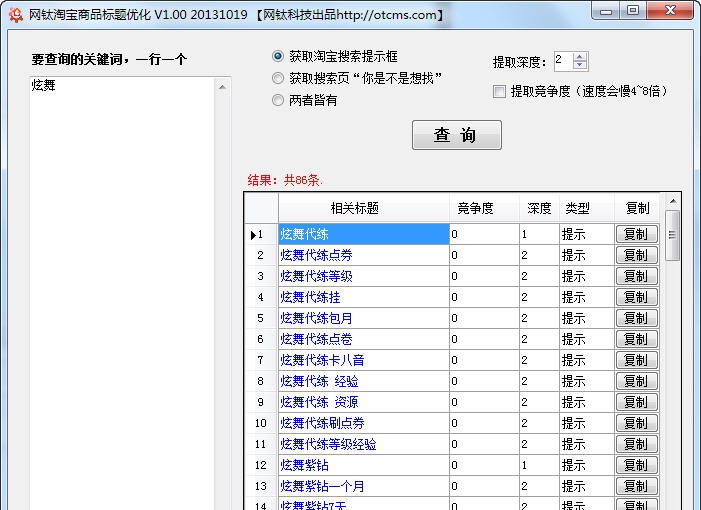Screen dimensions: 701x510
Task: Copy row 1 炫舞代练 with 复制 button
Action: tap(637, 234)
